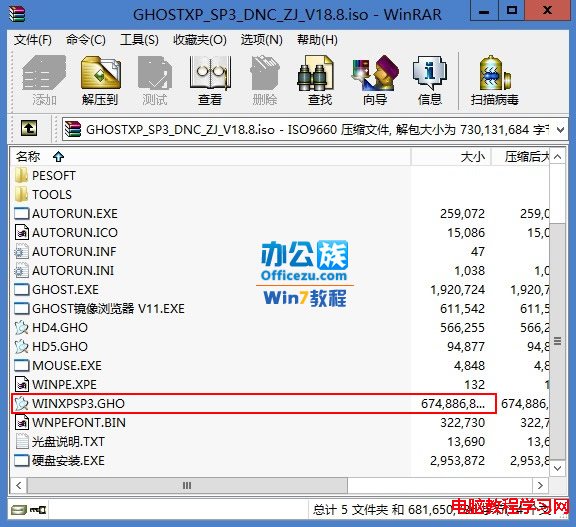The height and width of the screenshot is (527, 576).
Task: Click the horizontal scrollbar thumb
Action: click(187, 486)
